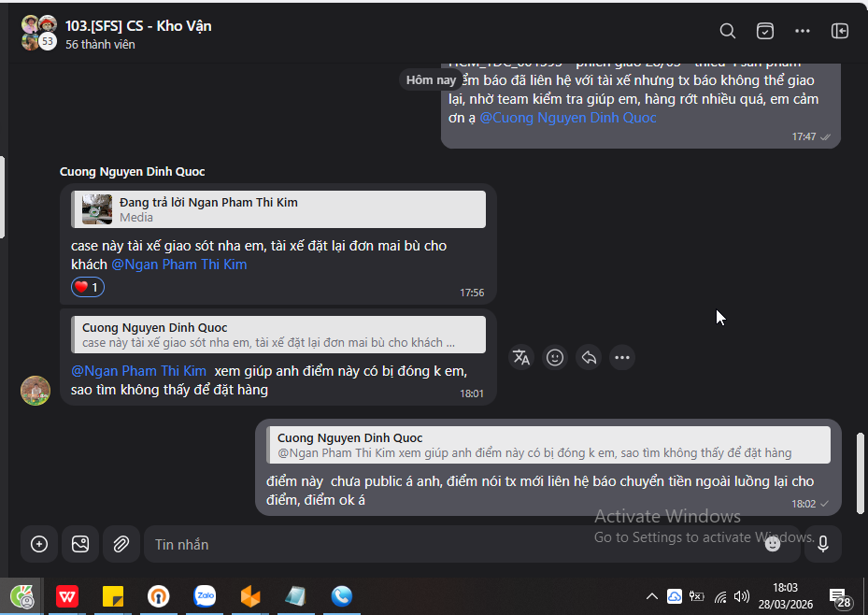Open the clock showing 18:03 28/03/2026
The width and height of the screenshot is (868, 615).
point(786,596)
